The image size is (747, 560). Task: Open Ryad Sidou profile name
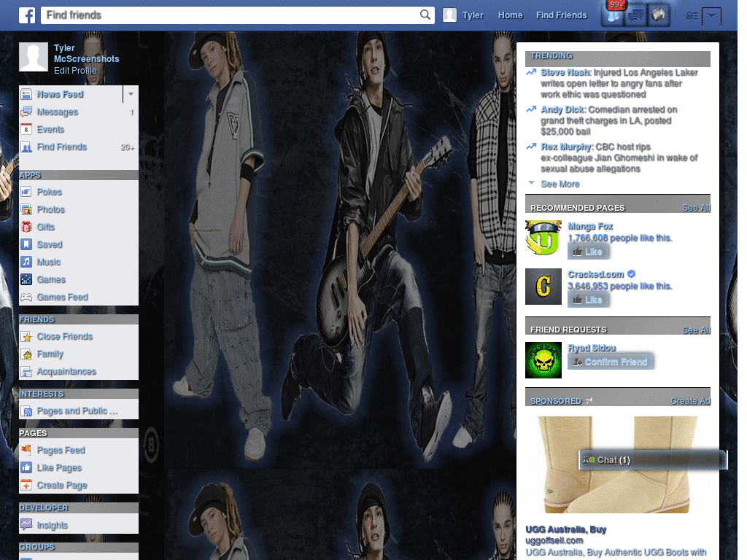592,348
